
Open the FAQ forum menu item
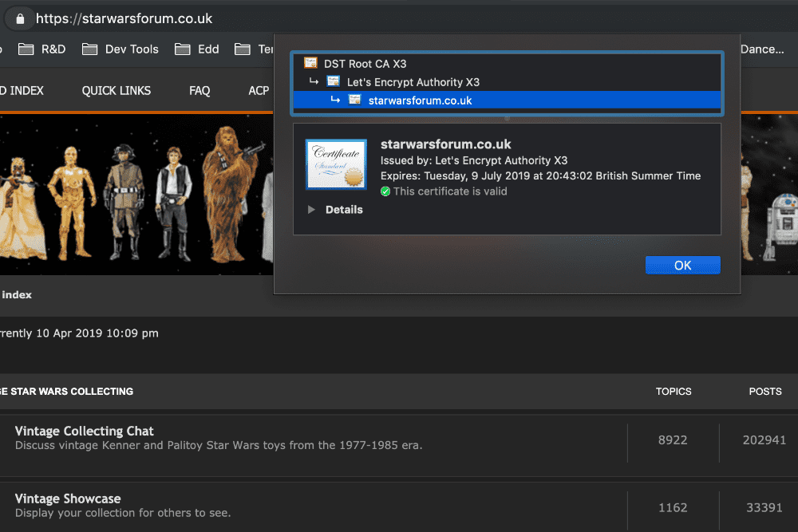(x=199, y=91)
